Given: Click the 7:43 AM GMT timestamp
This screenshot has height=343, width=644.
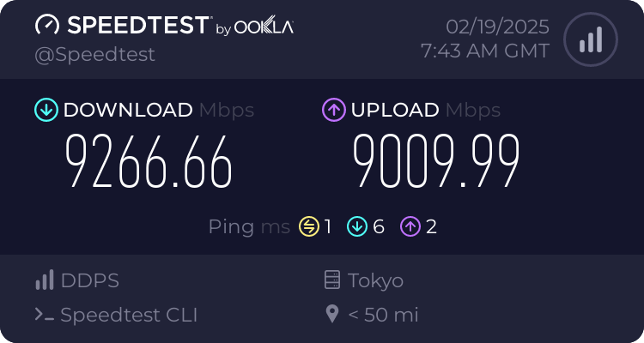Looking at the screenshot, I should pyautogui.click(x=484, y=51).
